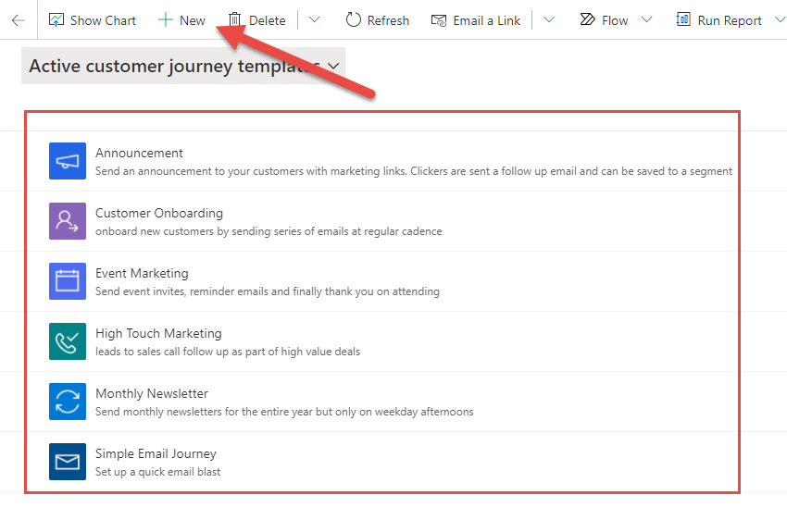Click Email a Link command

(x=475, y=20)
